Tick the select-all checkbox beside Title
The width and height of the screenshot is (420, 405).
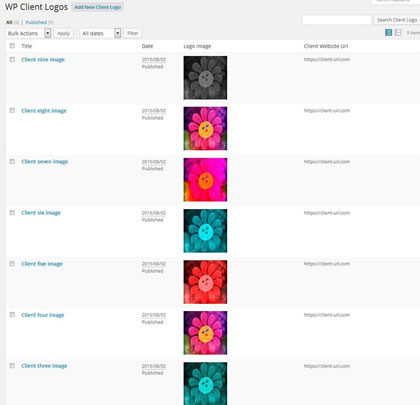coord(12,46)
